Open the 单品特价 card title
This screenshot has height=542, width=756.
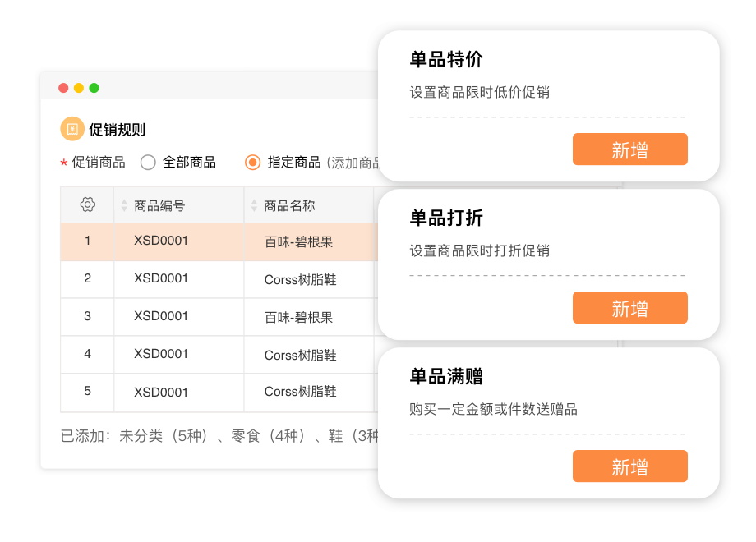click(446, 60)
